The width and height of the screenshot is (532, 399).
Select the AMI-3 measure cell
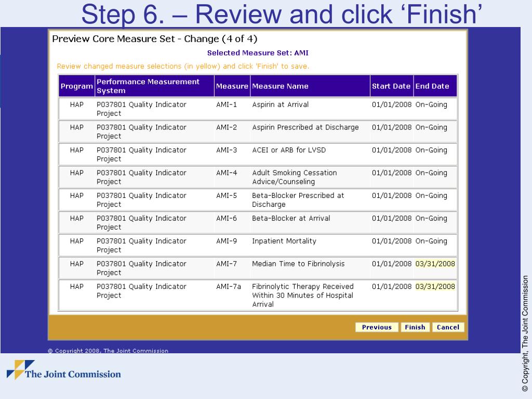[x=227, y=150]
